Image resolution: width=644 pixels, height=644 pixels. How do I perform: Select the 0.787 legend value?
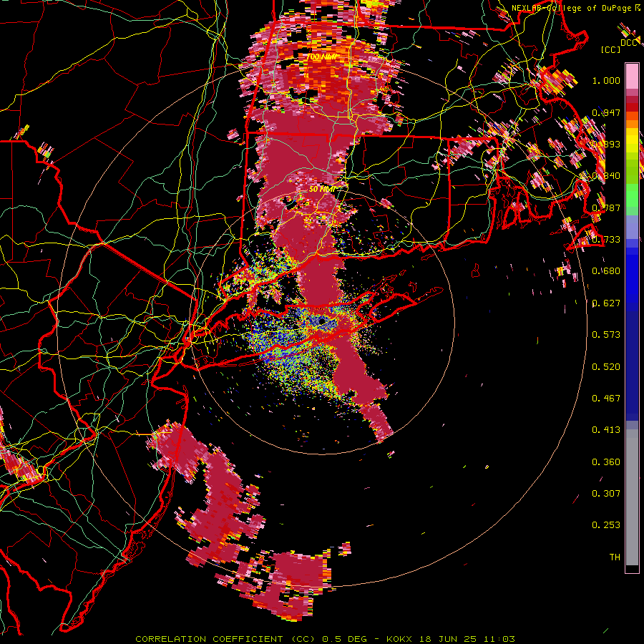coord(606,208)
